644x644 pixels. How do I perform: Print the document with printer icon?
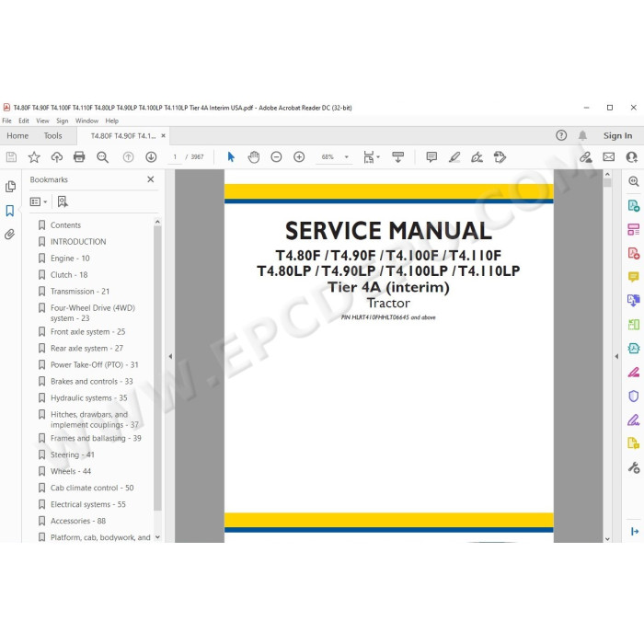pos(79,157)
